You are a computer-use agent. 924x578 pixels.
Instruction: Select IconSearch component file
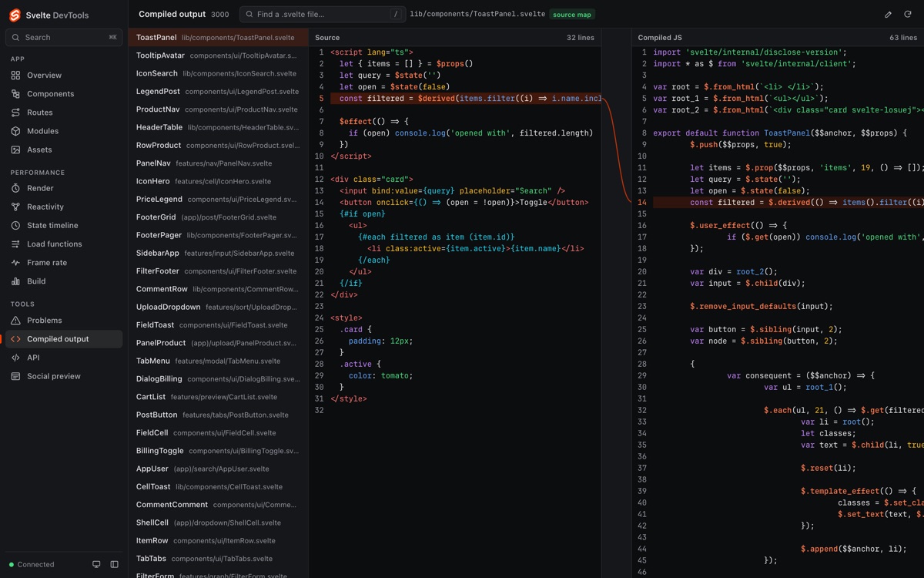click(218, 73)
